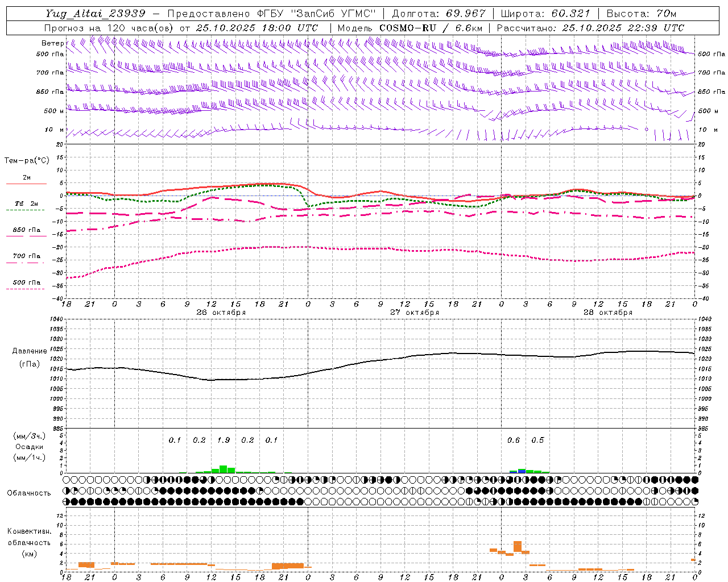728x582 pixels.
Task: Click the forecast start time 25.10.2025 18:00 UTC
Action: (257, 28)
